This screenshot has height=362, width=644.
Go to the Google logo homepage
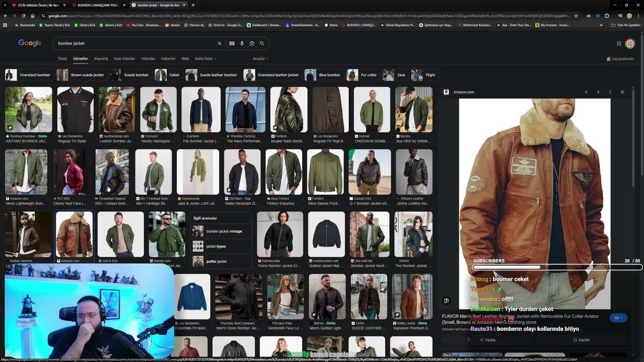30,43
